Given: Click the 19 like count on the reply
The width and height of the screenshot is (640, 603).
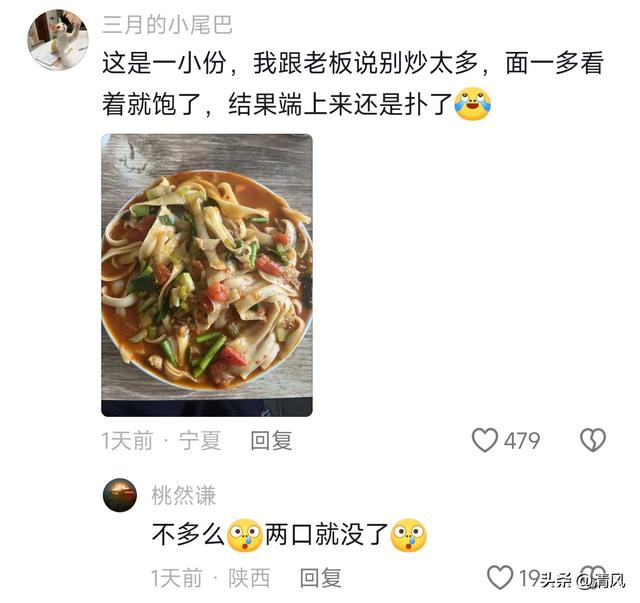Looking at the screenshot, I should pyautogui.click(x=529, y=578).
